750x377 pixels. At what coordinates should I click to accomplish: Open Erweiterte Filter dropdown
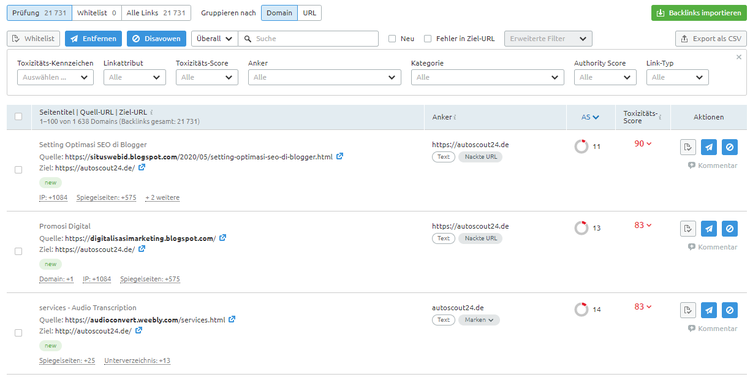548,39
